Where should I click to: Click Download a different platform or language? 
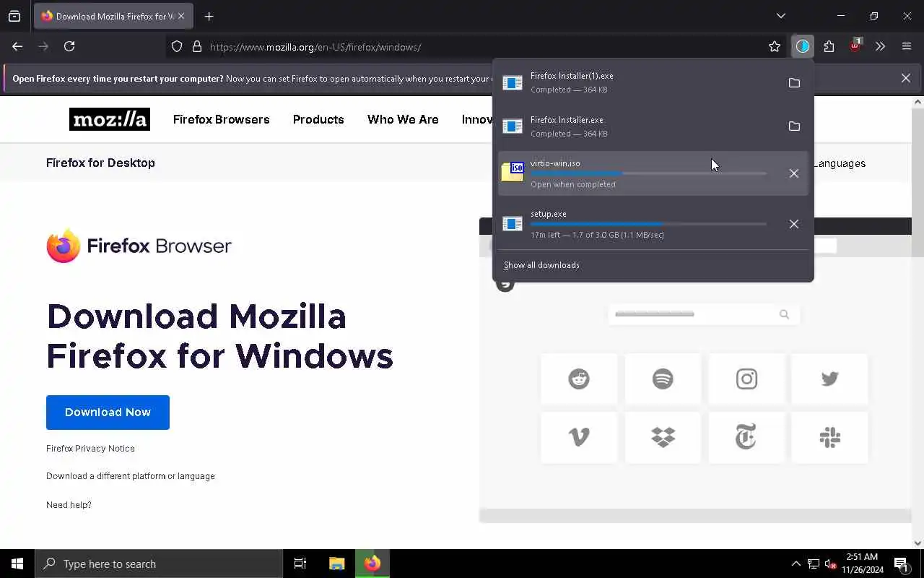[131, 476]
